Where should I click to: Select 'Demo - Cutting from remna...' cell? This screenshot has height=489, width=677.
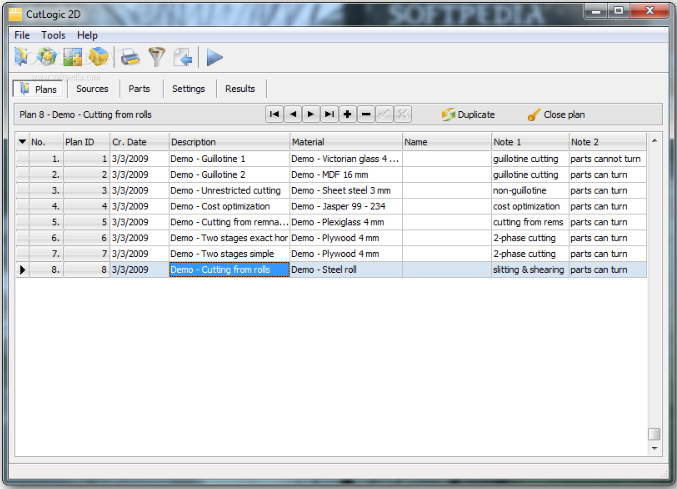(229, 222)
